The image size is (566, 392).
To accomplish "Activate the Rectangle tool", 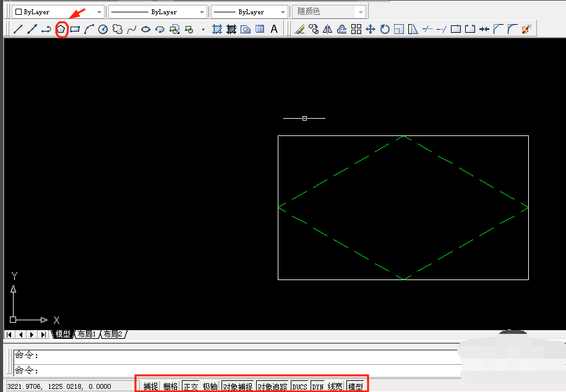I will point(75,28).
